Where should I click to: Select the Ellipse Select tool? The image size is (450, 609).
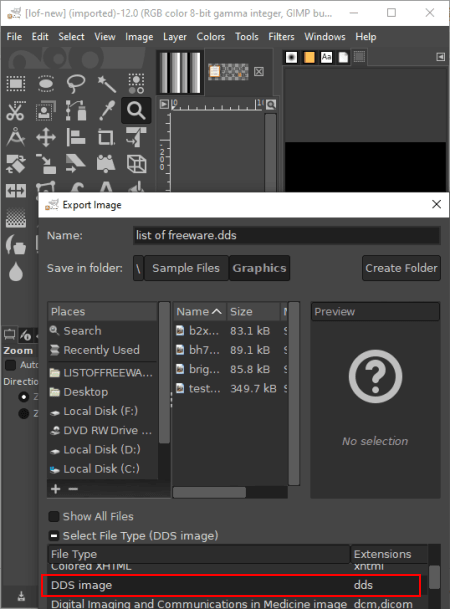[x=46, y=84]
